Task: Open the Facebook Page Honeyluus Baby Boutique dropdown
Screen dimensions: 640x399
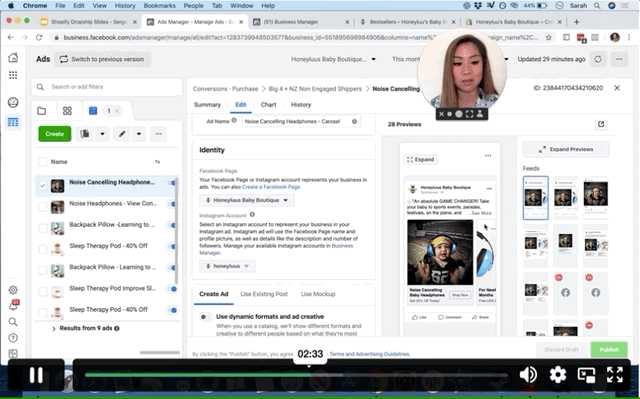Action: point(247,200)
